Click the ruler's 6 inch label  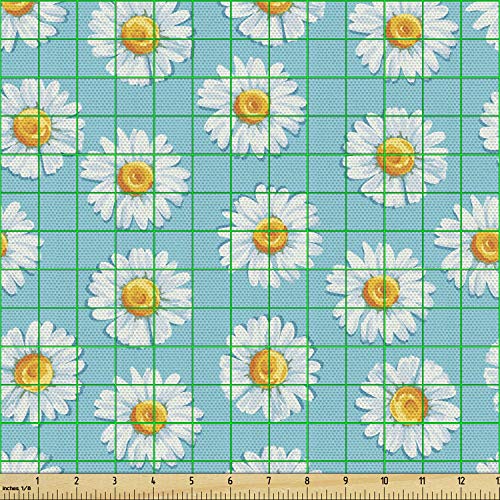(230, 480)
